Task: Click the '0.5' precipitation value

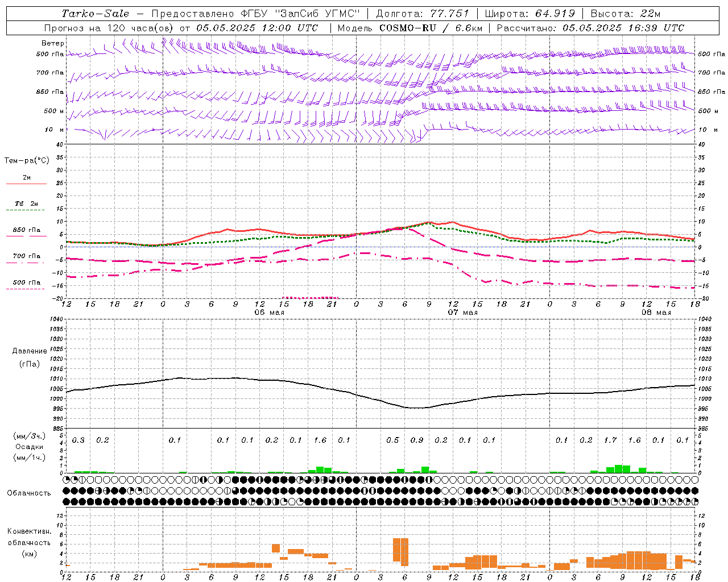Action: click(392, 440)
